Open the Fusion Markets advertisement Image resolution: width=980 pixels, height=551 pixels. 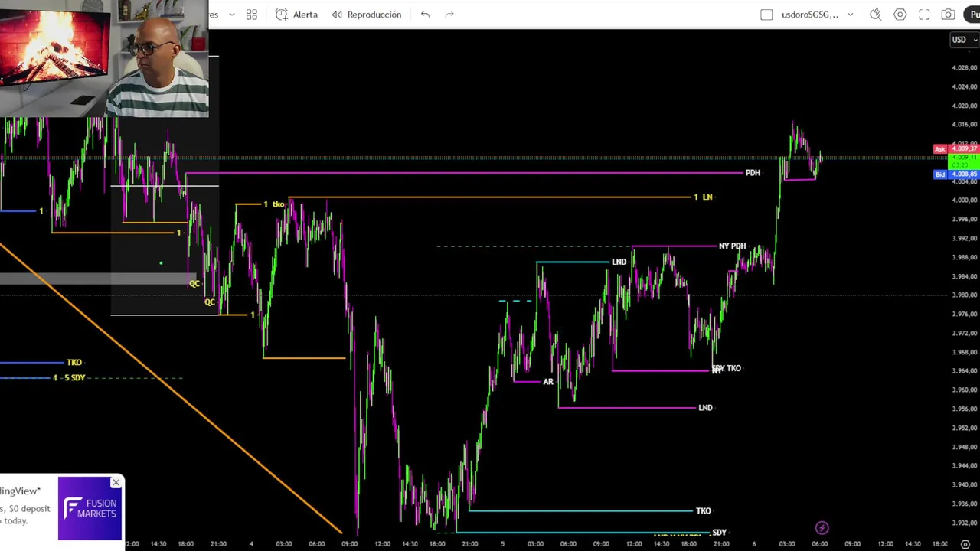[90, 508]
